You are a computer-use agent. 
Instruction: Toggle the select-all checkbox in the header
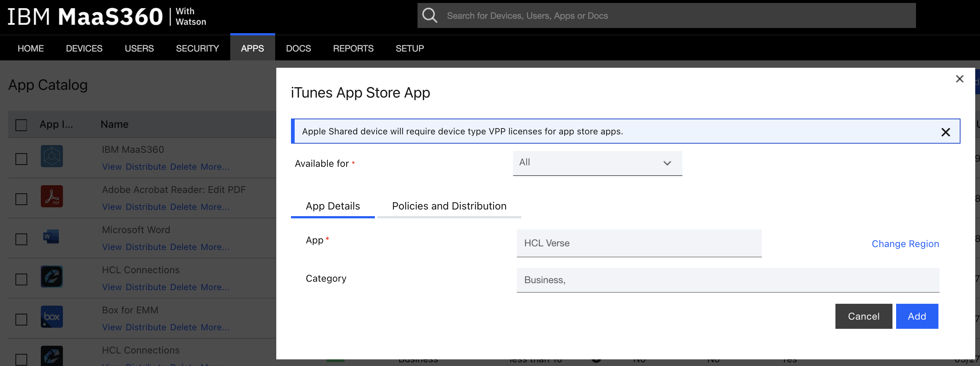[21, 124]
